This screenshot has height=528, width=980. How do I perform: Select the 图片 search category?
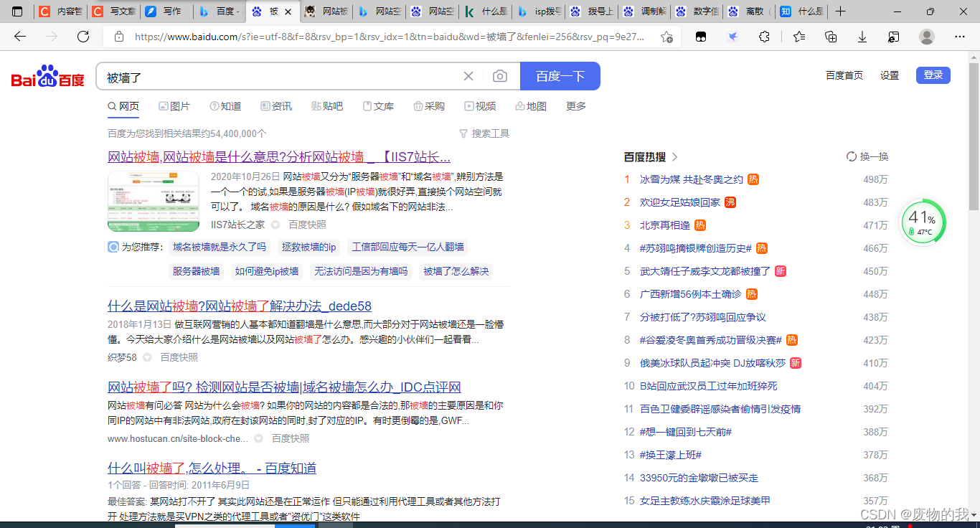[x=174, y=106]
